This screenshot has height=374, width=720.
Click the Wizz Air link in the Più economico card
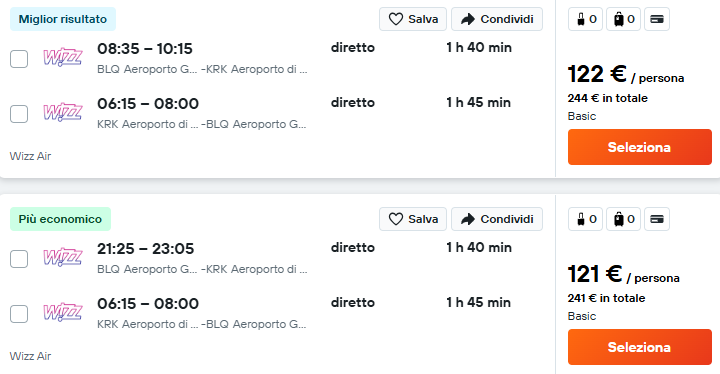[30, 356]
